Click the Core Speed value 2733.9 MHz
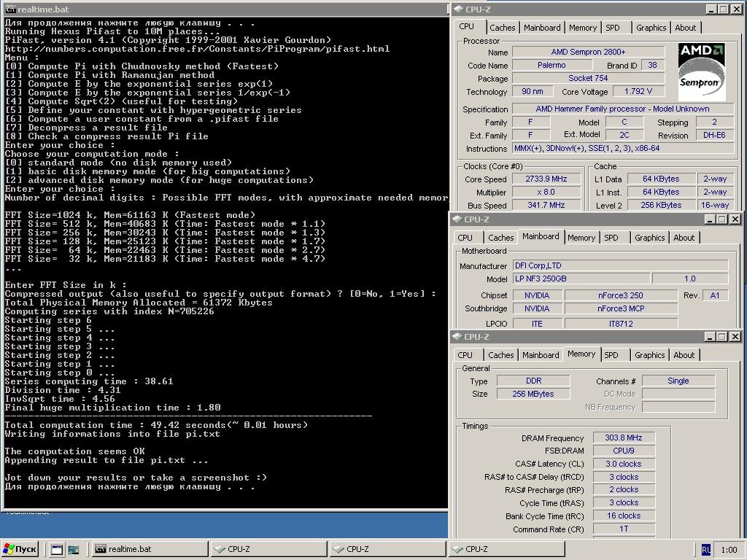Image resolution: width=747 pixels, height=560 pixels. click(546, 179)
